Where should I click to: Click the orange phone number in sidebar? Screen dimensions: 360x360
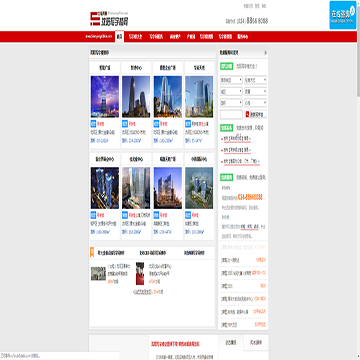[x=250, y=196]
